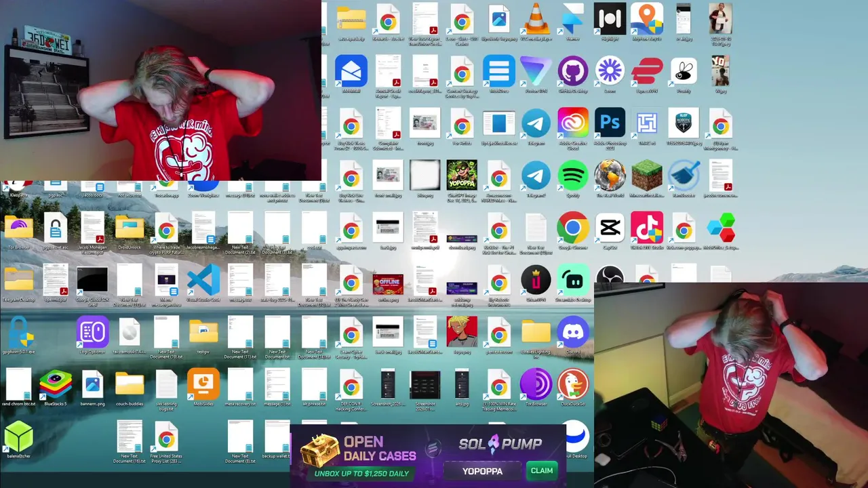The height and width of the screenshot is (488, 868).
Task: Select the Tor Browser folder icon
Action: pos(18,228)
